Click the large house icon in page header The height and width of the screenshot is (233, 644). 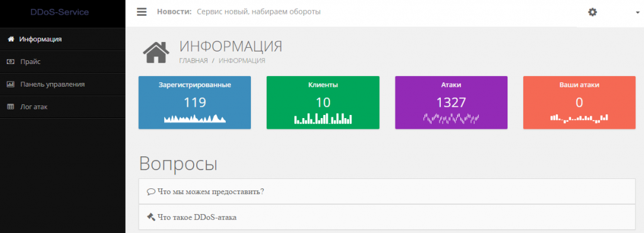[x=156, y=53]
